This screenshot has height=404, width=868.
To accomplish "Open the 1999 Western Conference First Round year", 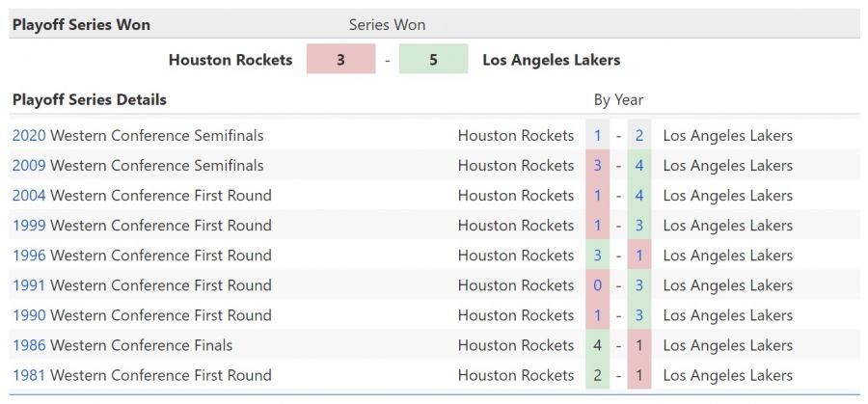I will point(28,225).
